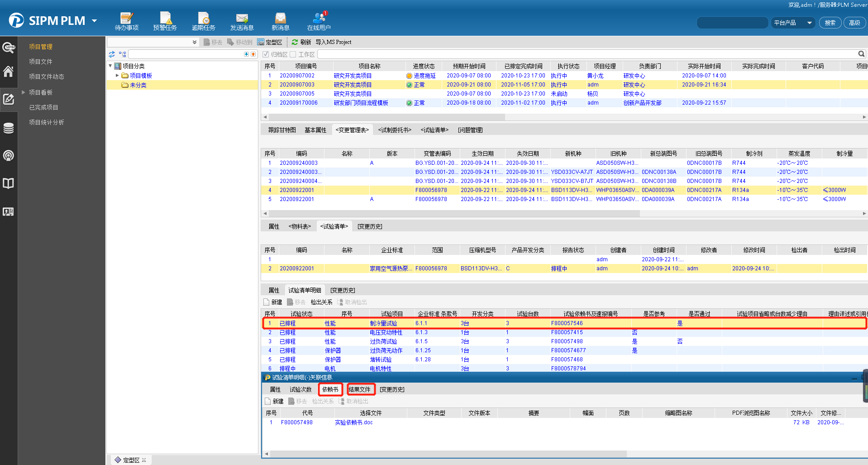This screenshot has height=465, width=868.
Task: Open the 实验依赖书.doc file link
Action: [353, 422]
